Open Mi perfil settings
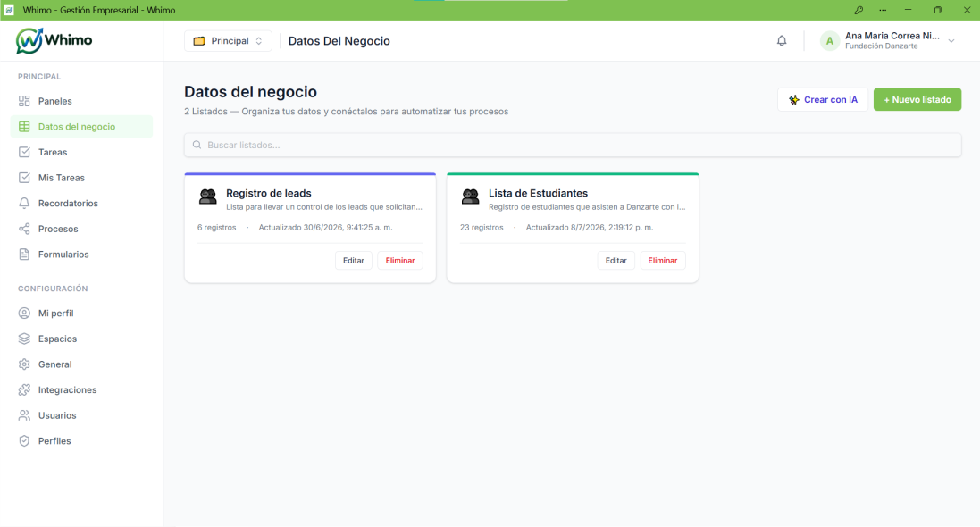 click(x=82, y=314)
